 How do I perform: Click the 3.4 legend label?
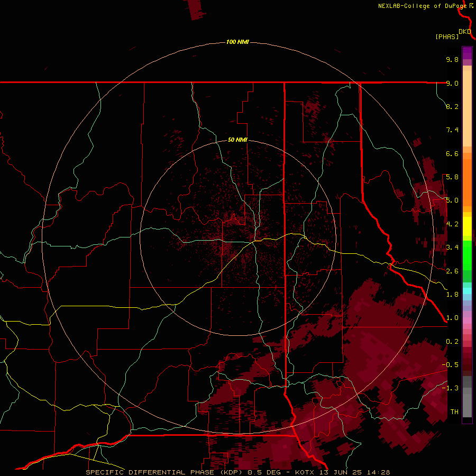[452, 248]
